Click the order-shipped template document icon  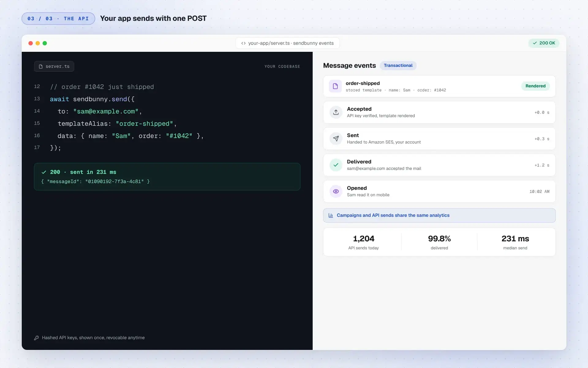335,86
